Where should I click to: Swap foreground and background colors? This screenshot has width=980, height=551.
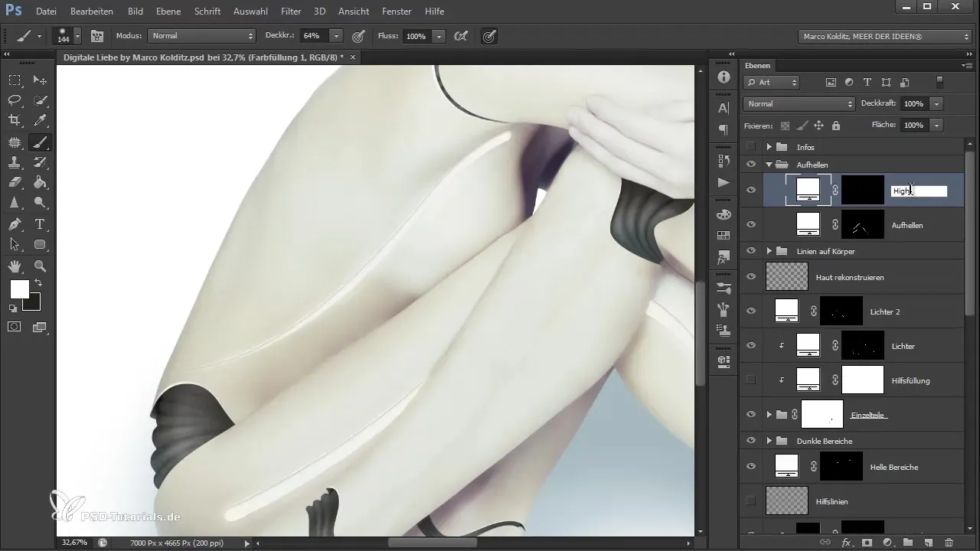coord(38,283)
